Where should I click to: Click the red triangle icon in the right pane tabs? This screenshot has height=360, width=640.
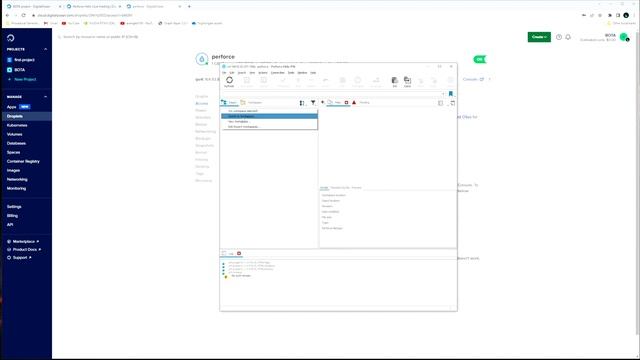tap(354, 102)
